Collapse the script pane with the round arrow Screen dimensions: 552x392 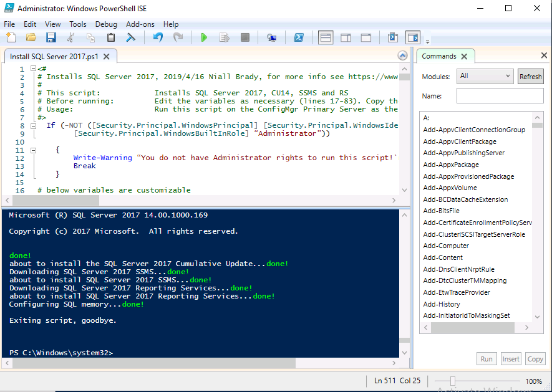click(402, 55)
